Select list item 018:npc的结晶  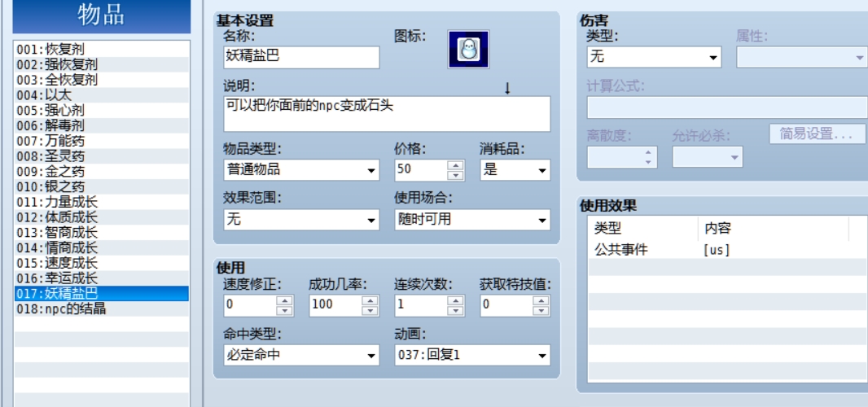pyautogui.click(x=101, y=309)
